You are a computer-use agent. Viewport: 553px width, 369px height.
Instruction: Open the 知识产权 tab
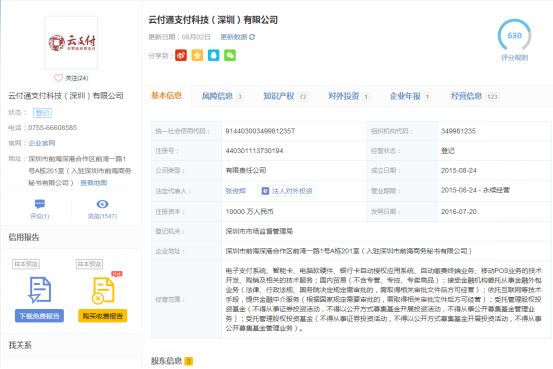coord(286,96)
